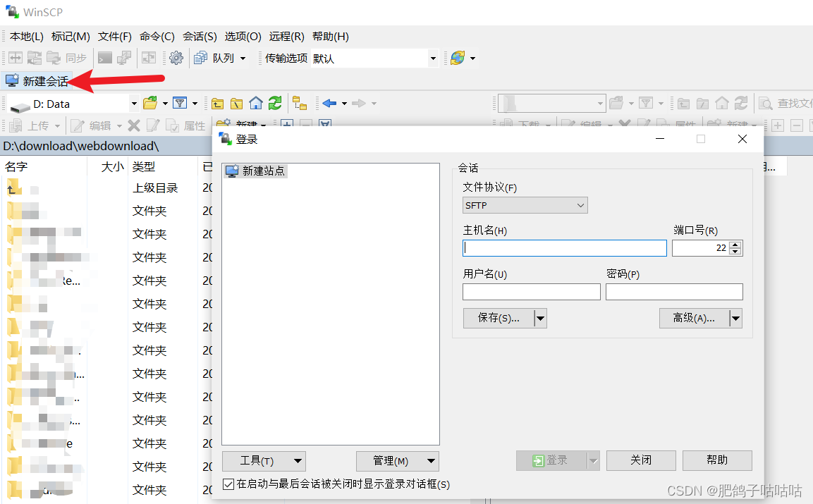Open the 选项(O) menu
The height and width of the screenshot is (504, 813).
coord(243,36)
